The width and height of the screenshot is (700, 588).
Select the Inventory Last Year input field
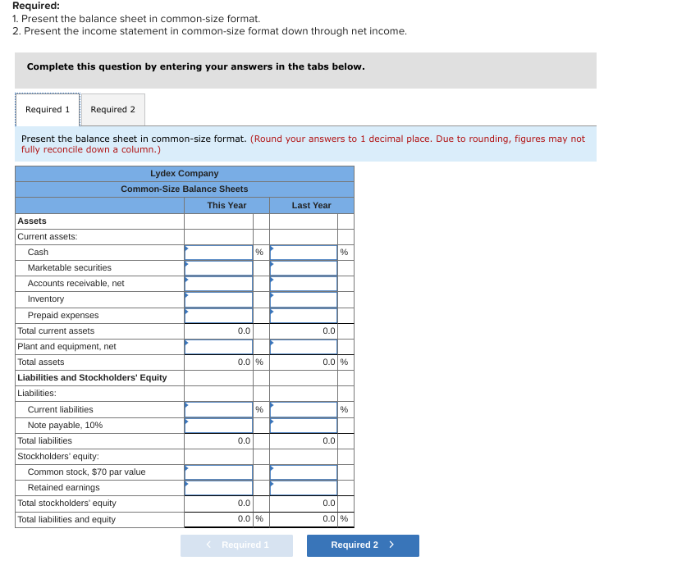point(303,299)
